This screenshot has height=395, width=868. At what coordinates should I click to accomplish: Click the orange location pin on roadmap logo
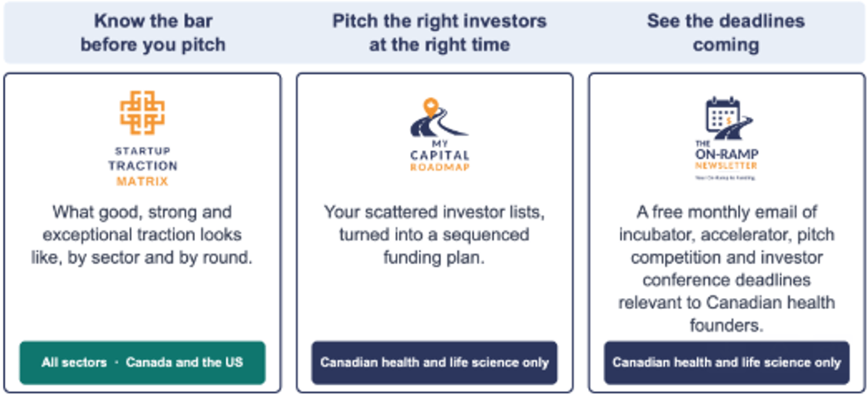431,107
